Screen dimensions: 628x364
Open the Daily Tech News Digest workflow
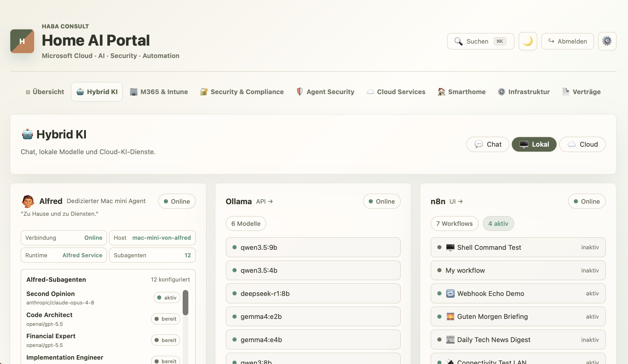tap(518, 340)
